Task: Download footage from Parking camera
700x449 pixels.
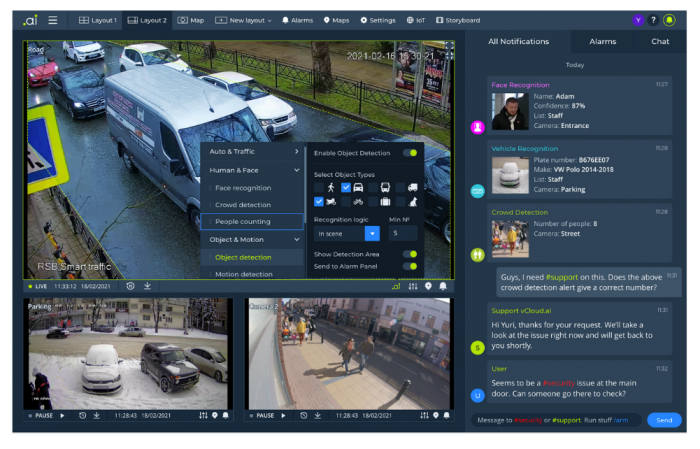Action: (96, 416)
